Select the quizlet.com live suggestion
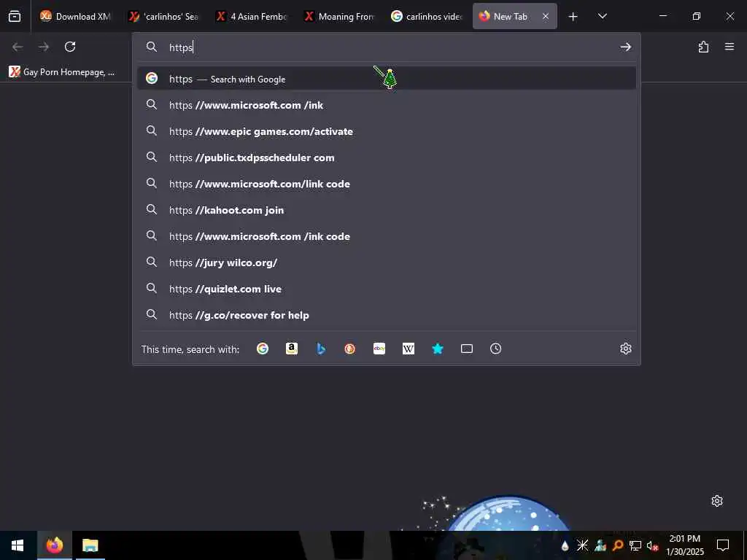747x560 pixels. point(387,288)
